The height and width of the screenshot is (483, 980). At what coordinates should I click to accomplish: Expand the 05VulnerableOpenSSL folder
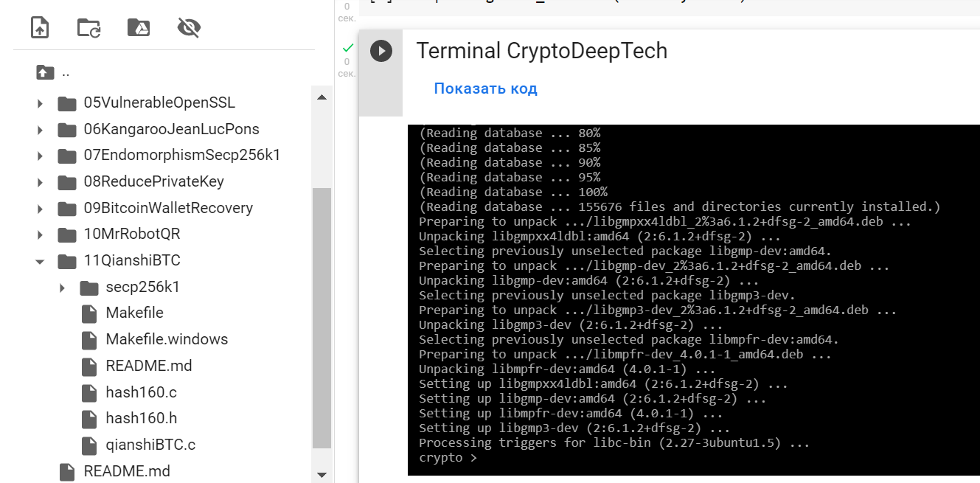pos(40,103)
